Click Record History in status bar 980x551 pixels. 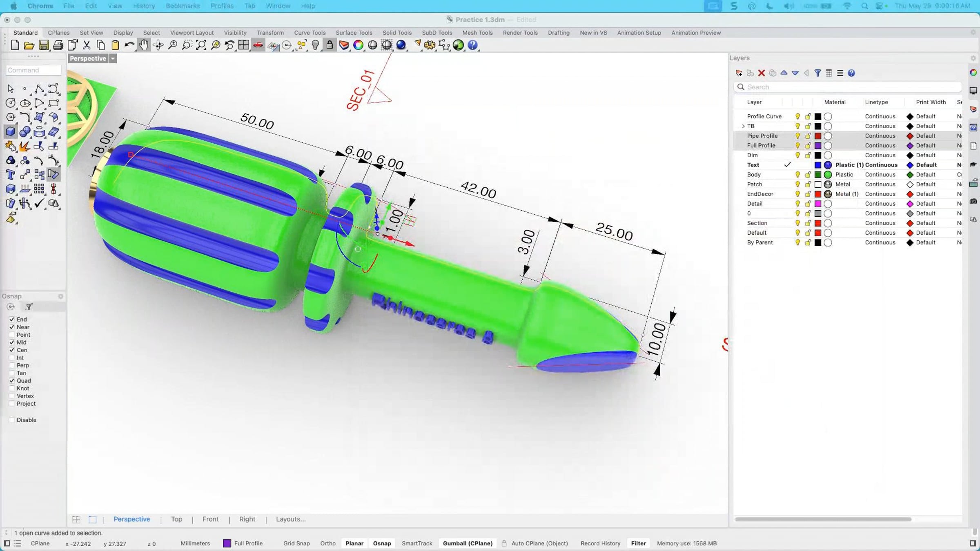pyautogui.click(x=600, y=543)
